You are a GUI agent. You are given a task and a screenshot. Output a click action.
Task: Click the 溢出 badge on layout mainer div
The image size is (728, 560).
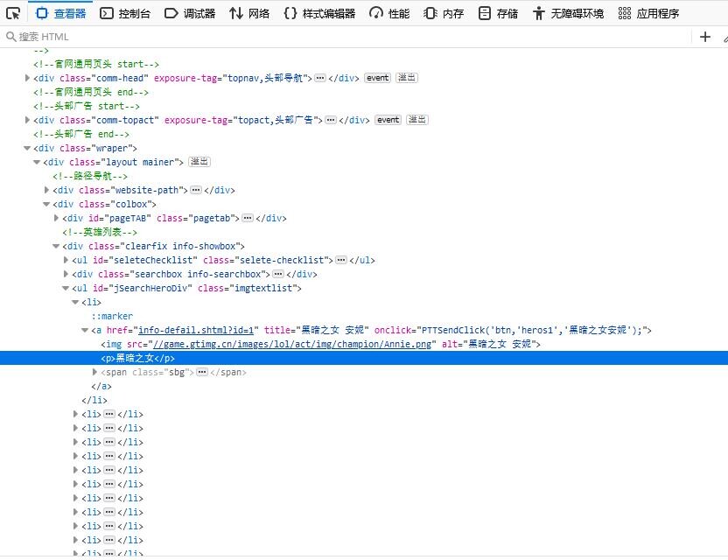tap(199, 162)
